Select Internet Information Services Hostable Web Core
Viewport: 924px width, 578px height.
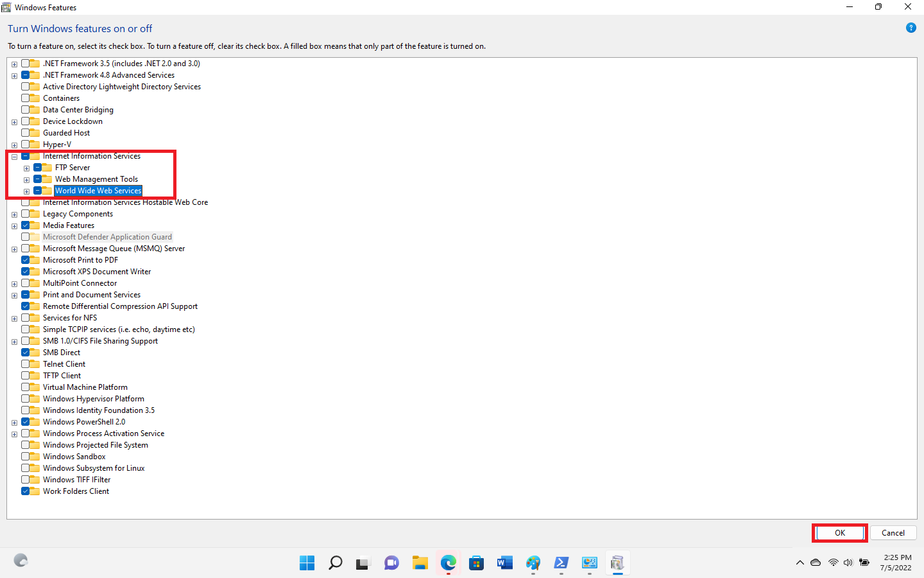tap(126, 202)
